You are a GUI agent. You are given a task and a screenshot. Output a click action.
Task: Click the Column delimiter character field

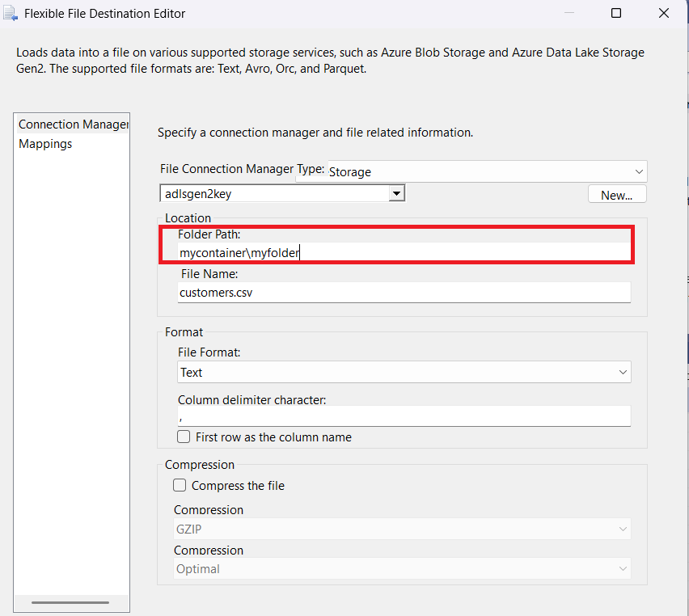coord(404,416)
